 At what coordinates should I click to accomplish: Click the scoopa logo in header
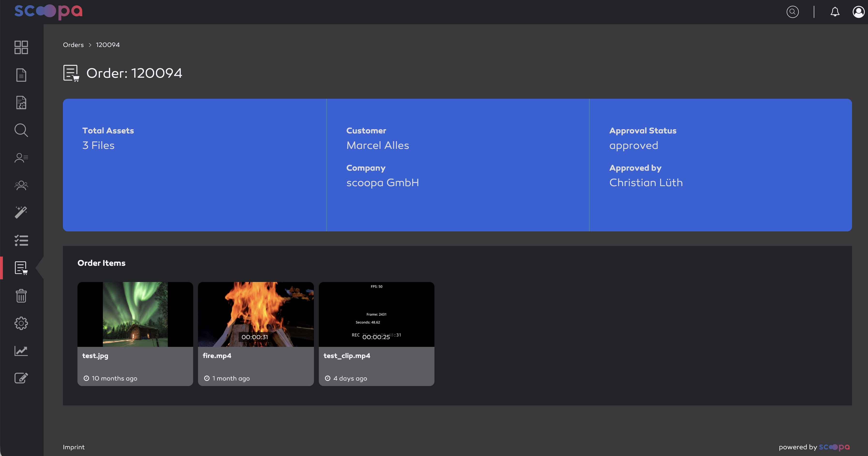tap(48, 11)
